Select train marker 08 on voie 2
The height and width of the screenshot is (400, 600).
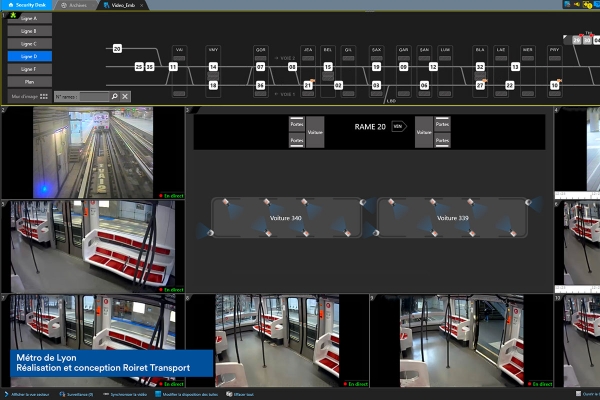click(x=292, y=67)
